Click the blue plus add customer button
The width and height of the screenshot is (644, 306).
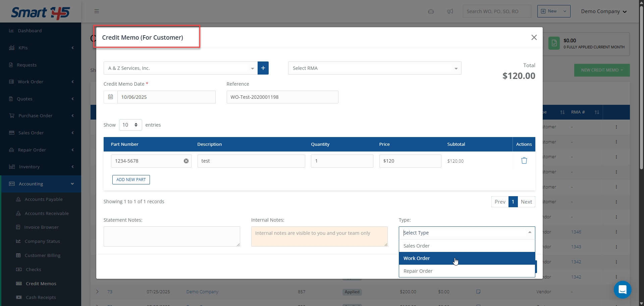[x=263, y=68]
